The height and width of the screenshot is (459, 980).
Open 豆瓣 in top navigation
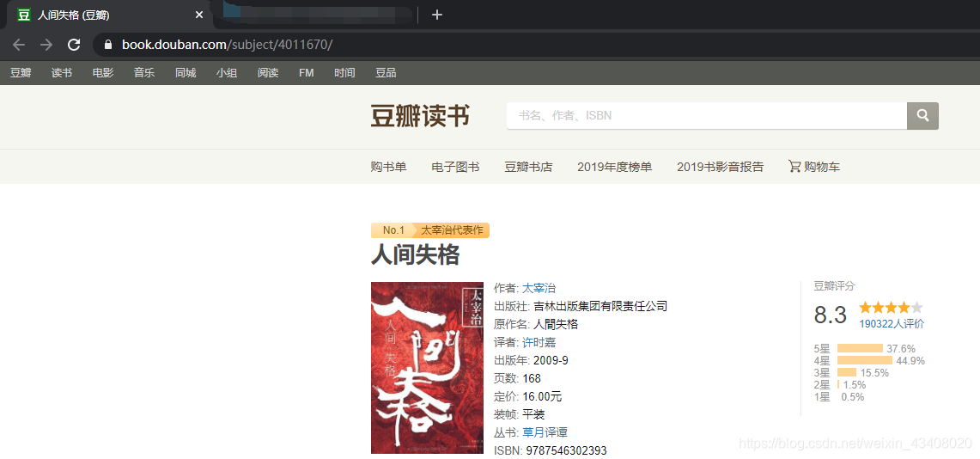(x=21, y=72)
